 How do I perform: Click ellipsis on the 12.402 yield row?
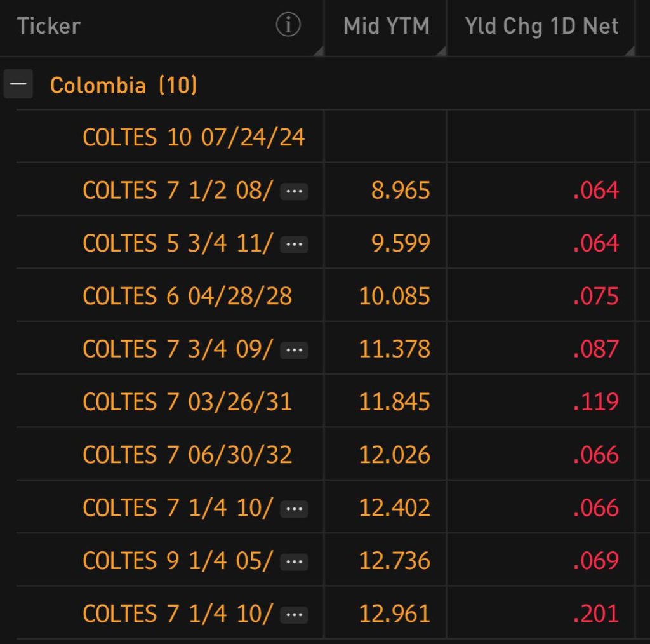[294, 509]
